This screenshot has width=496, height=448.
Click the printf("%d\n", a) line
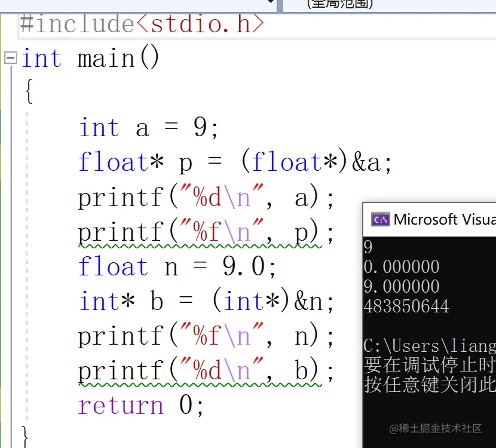point(206,197)
